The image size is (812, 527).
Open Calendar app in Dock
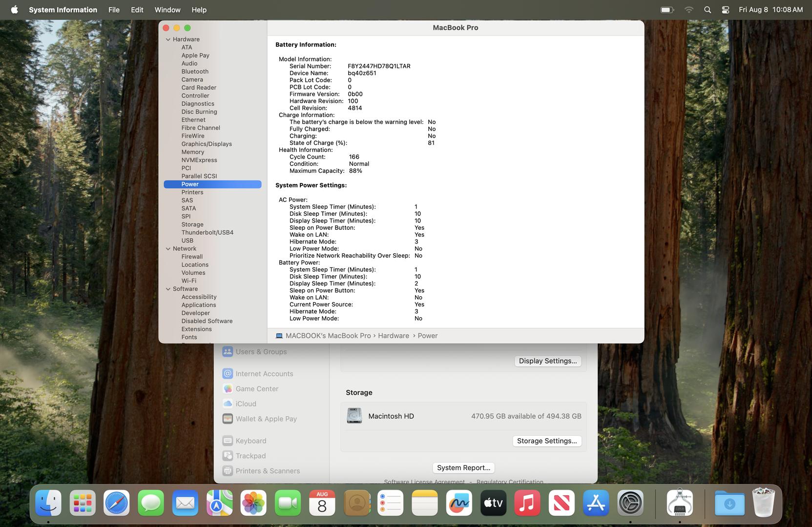pos(322,503)
